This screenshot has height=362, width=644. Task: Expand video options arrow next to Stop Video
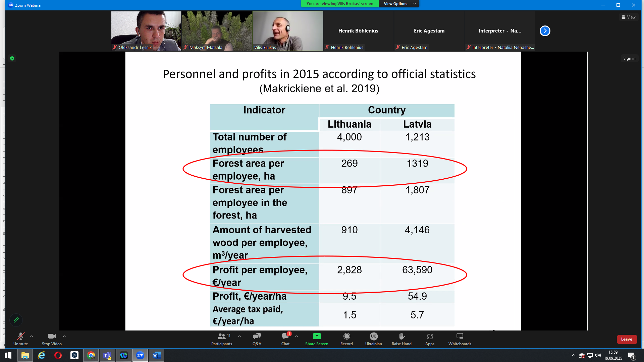[x=64, y=336]
